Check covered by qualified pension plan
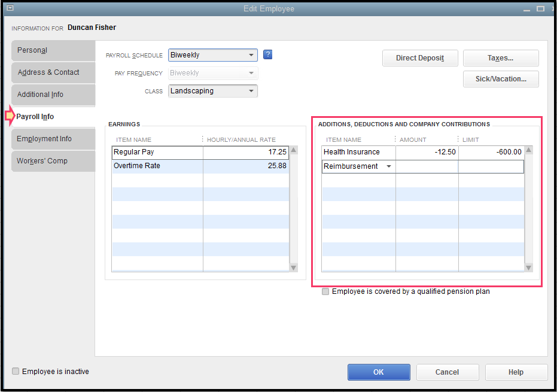 click(x=325, y=291)
